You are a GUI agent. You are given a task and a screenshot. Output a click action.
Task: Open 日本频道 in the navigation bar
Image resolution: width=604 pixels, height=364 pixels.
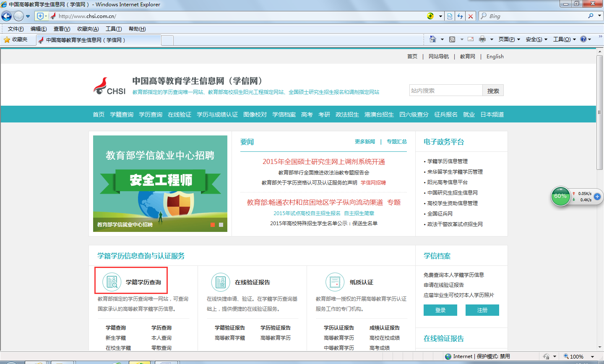coord(492,114)
